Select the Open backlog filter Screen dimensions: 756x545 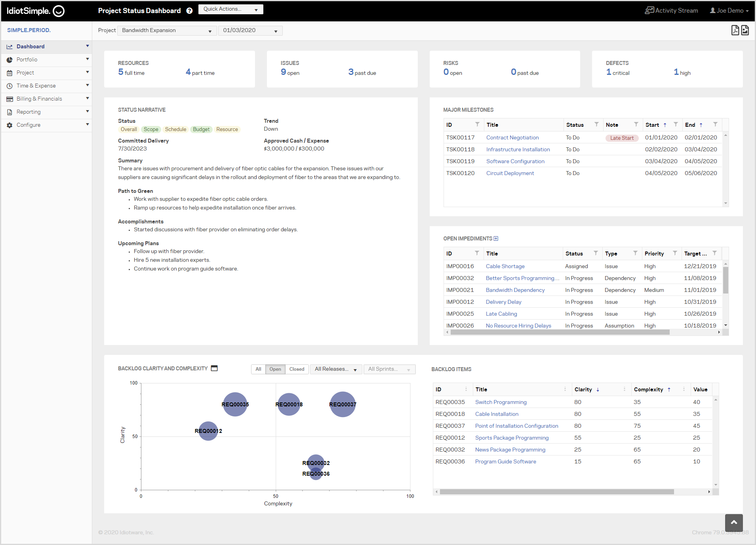tap(275, 369)
